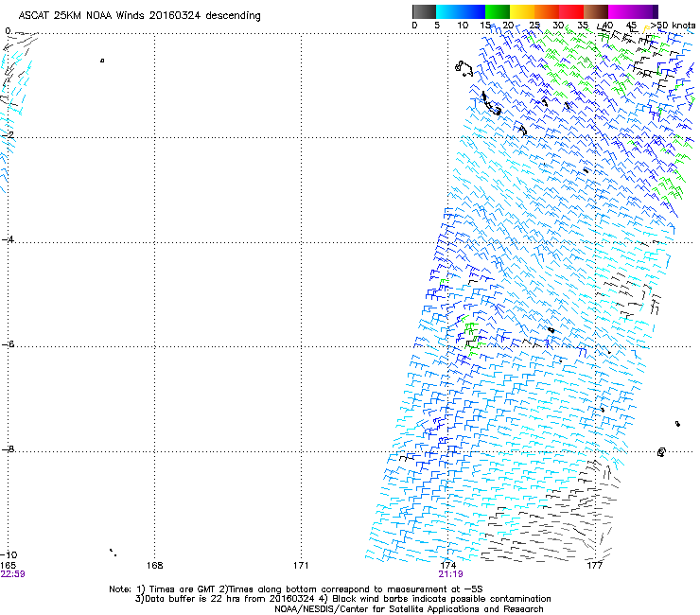
Task: Click the green 15-20 knot legend swatch
Action: 498,11
